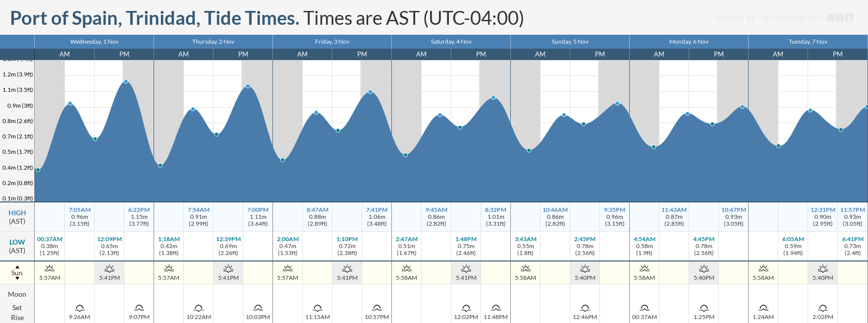Image resolution: width=868 pixels, height=323 pixels.
Task: Tap Tuesday's sunset icon above 5:40PM
Action: tap(822, 268)
